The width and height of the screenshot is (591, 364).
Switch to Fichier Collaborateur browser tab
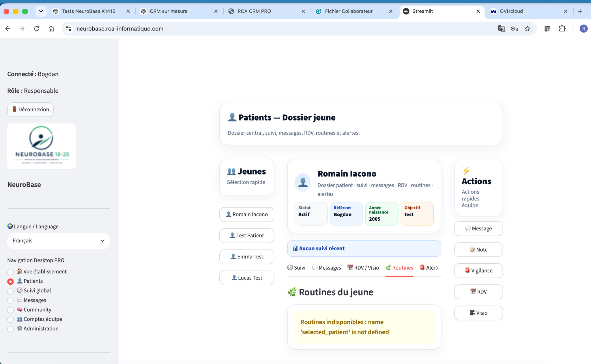coord(349,11)
